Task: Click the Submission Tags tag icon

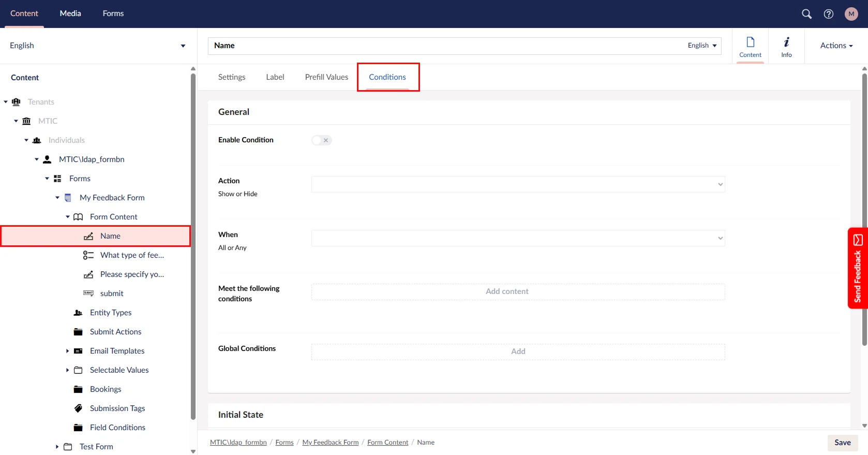Action: click(78, 408)
